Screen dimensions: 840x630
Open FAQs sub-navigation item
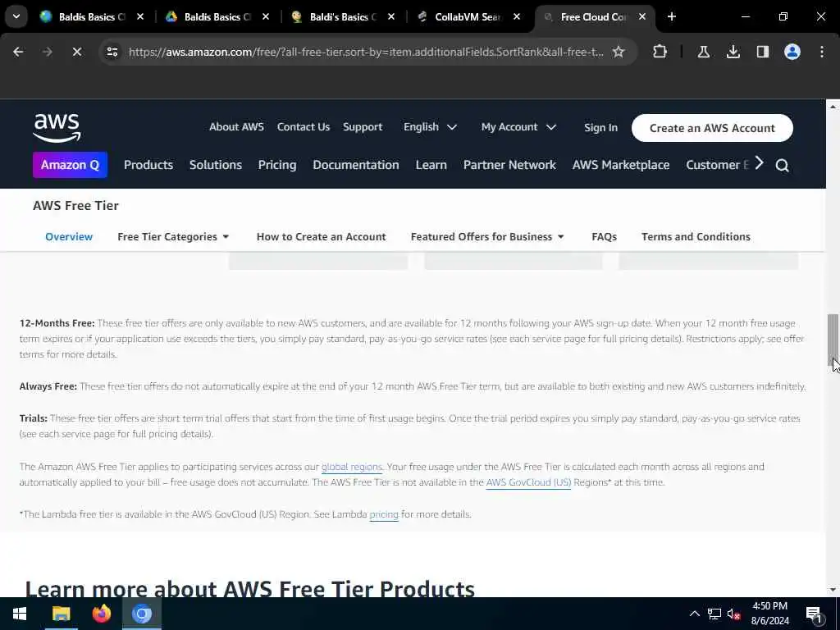(604, 237)
